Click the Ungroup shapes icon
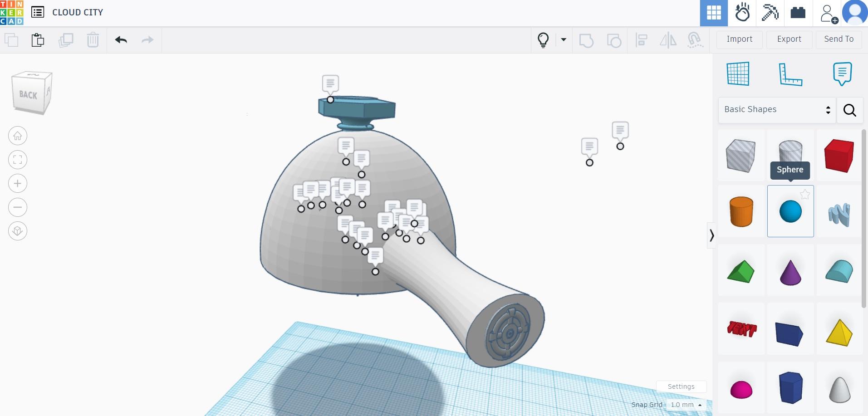This screenshot has height=416, width=868. [x=614, y=40]
